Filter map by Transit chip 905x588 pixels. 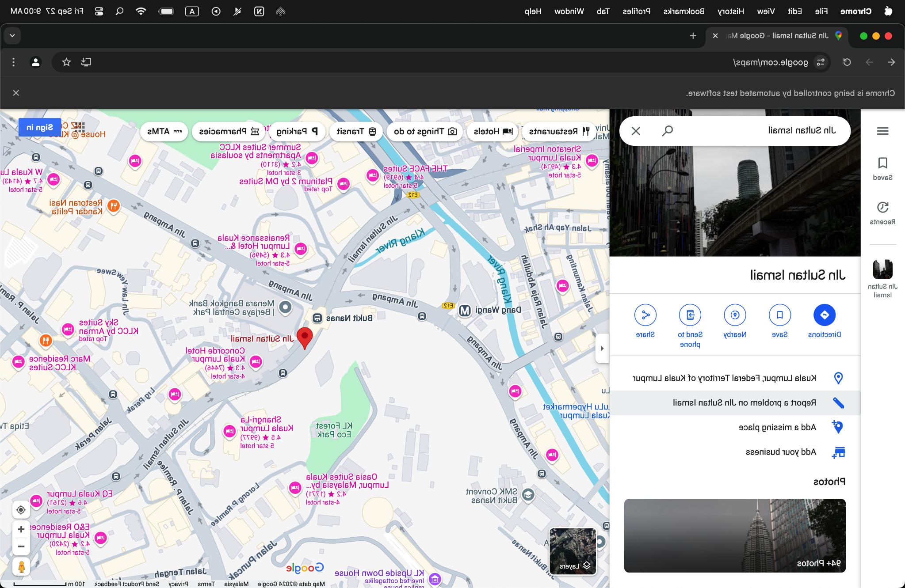(x=356, y=131)
